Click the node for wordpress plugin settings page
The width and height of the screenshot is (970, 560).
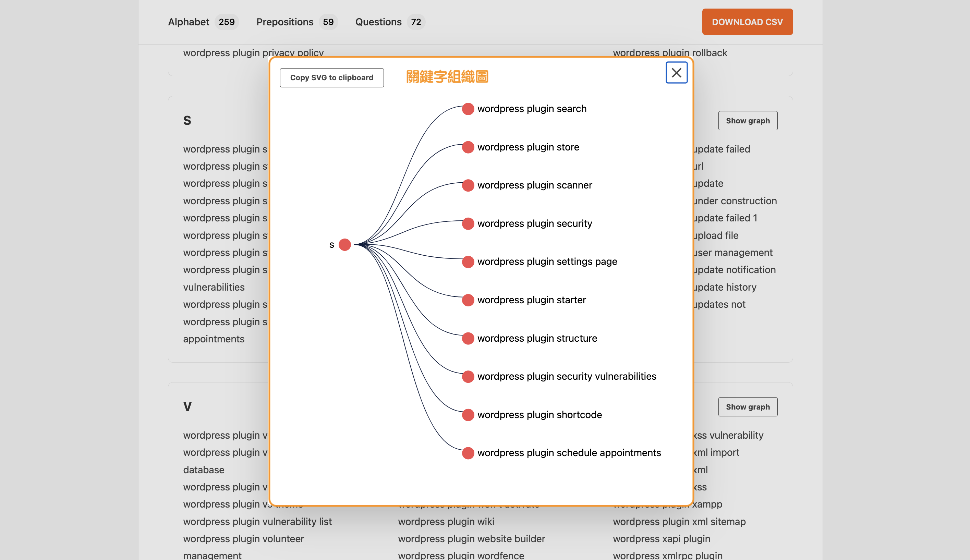click(x=468, y=262)
